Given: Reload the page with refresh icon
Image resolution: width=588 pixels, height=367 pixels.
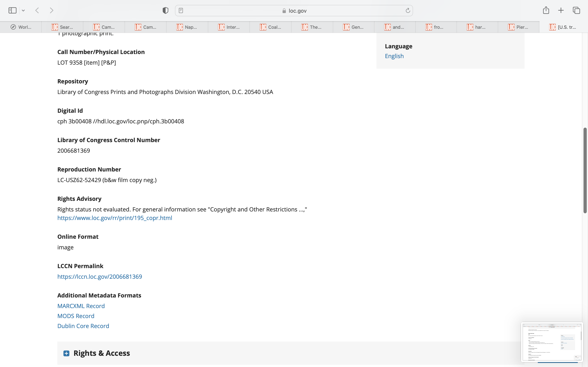Looking at the screenshot, I should (408, 10).
